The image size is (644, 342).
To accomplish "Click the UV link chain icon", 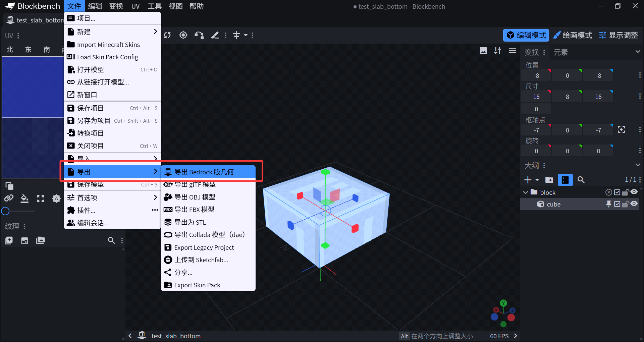I will tap(9, 198).
